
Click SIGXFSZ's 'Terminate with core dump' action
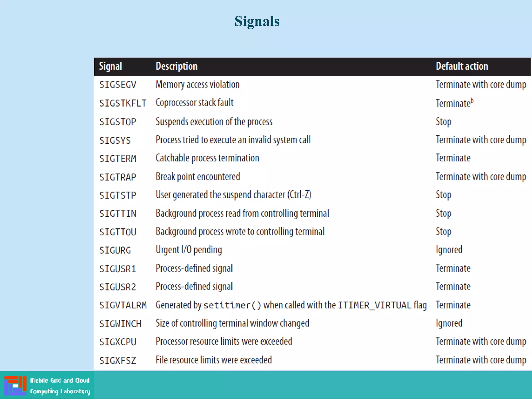click(x=481, y=360)
